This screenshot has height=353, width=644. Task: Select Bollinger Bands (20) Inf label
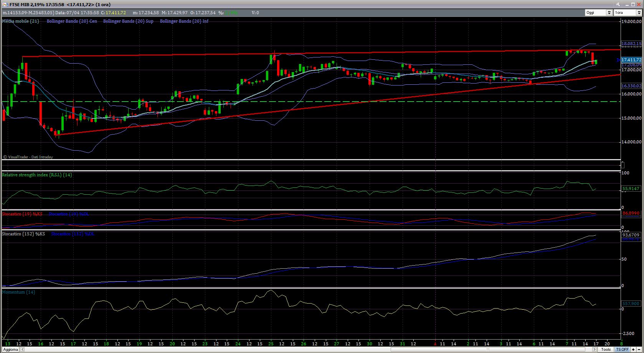coord(184,21)
